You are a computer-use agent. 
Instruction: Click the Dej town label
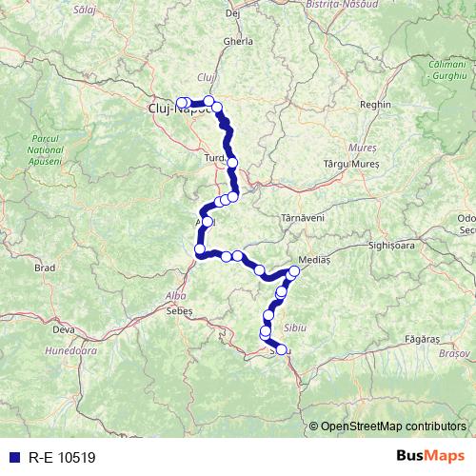pos(232,13)
